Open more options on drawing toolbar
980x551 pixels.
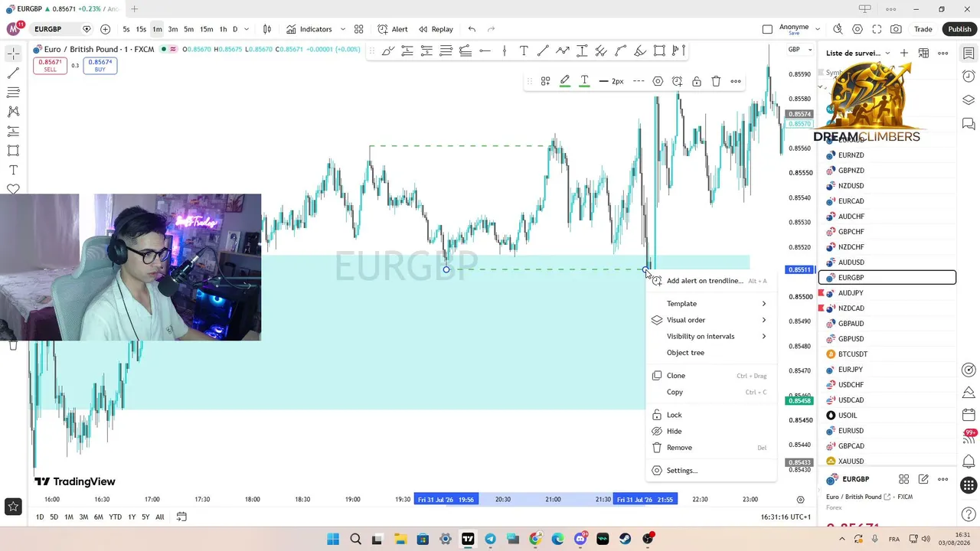[x=736, y=81]
